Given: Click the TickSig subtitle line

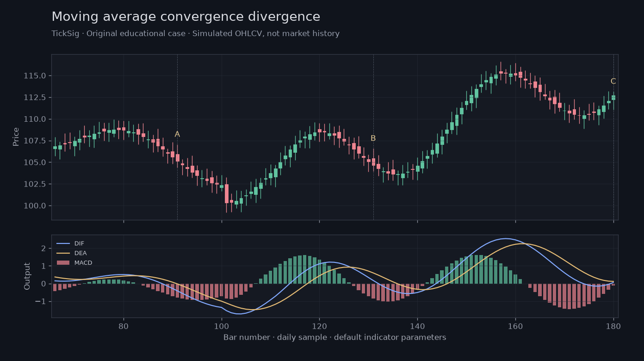Looking at the screenshot, I should [x=195, y=34].
